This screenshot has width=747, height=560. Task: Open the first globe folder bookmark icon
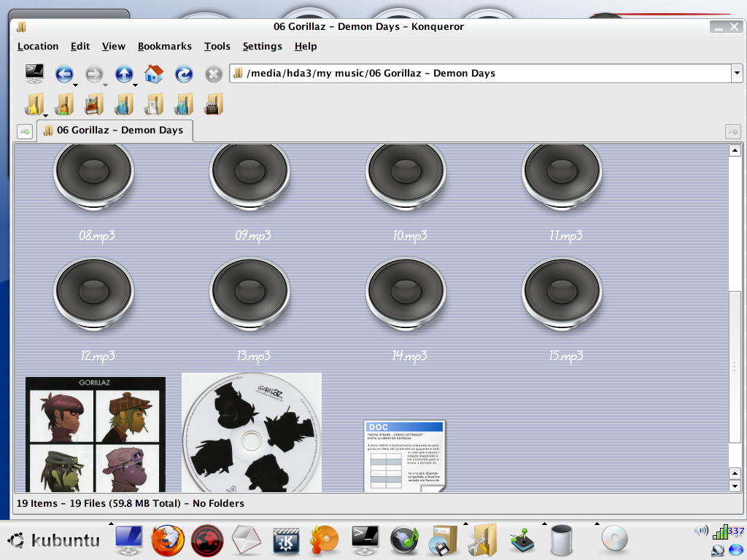[x=124, y=104]
